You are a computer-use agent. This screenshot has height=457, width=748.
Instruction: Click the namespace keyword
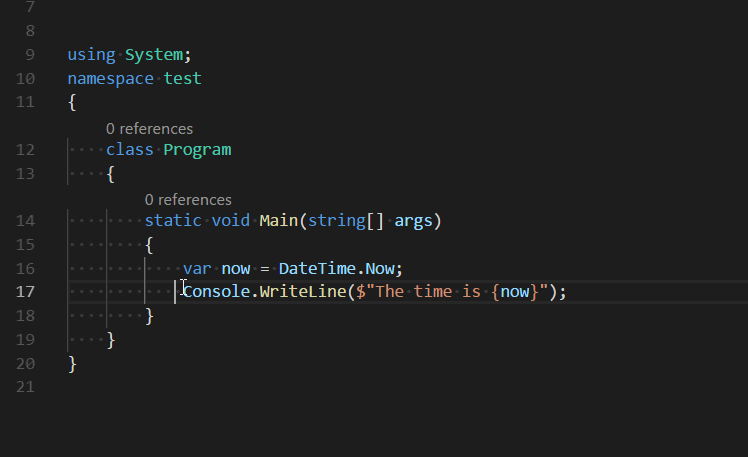[111, 79]
